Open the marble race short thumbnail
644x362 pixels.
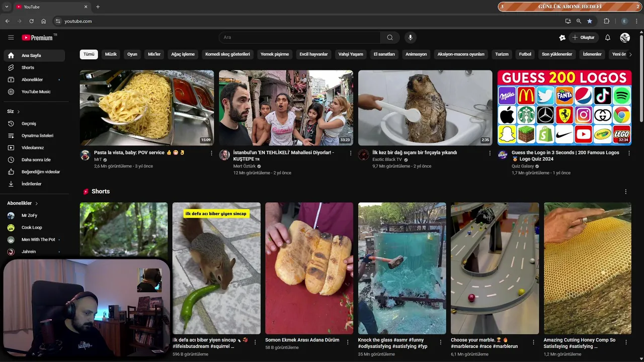[495, 268]
